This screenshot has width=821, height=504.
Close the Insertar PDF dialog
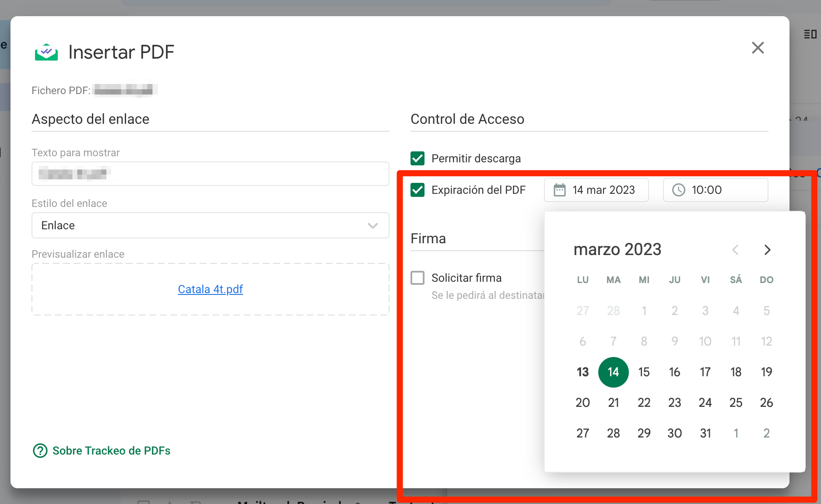(758, 48)
